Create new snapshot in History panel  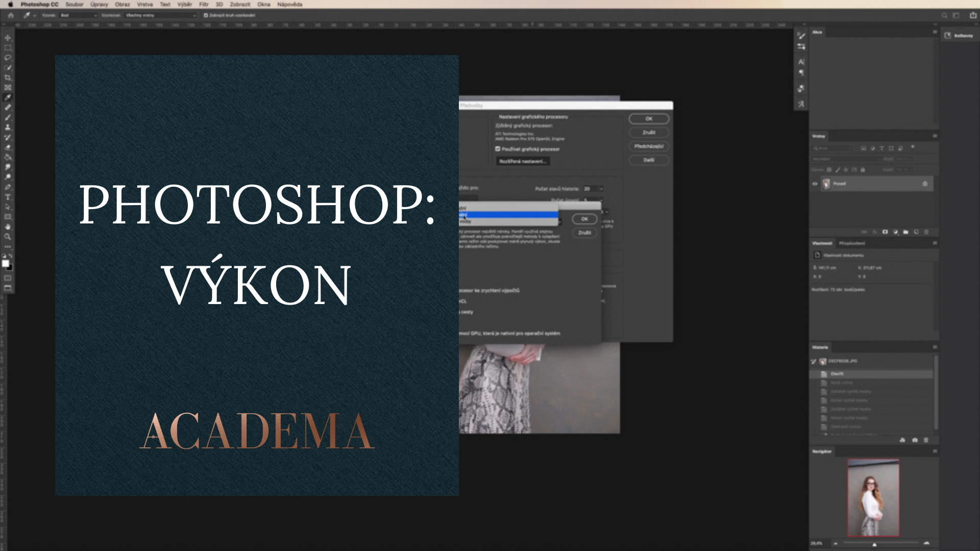tap(915, 440)
